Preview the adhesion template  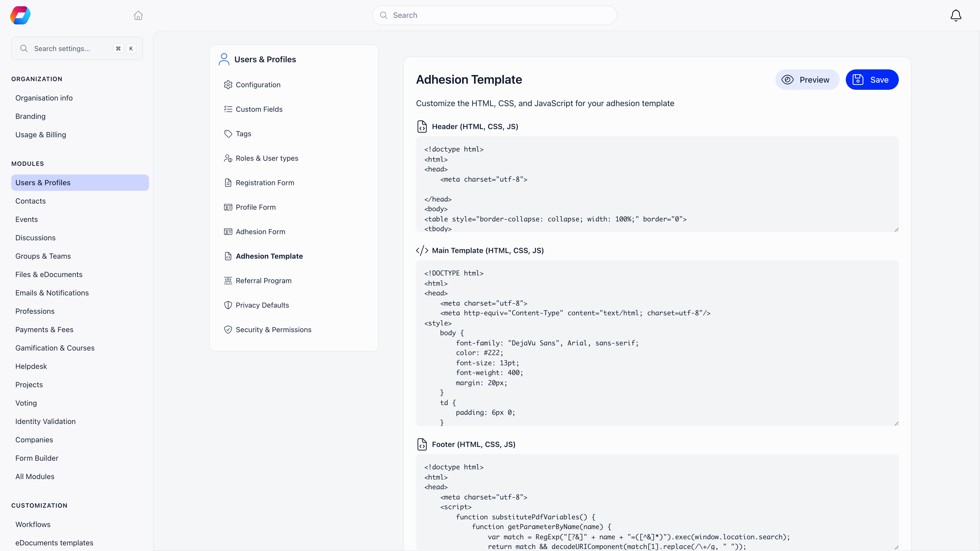[807, 80]
